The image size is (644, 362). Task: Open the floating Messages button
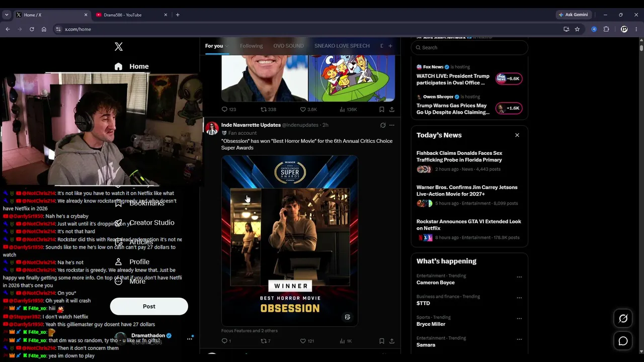(x=623, y=341)
